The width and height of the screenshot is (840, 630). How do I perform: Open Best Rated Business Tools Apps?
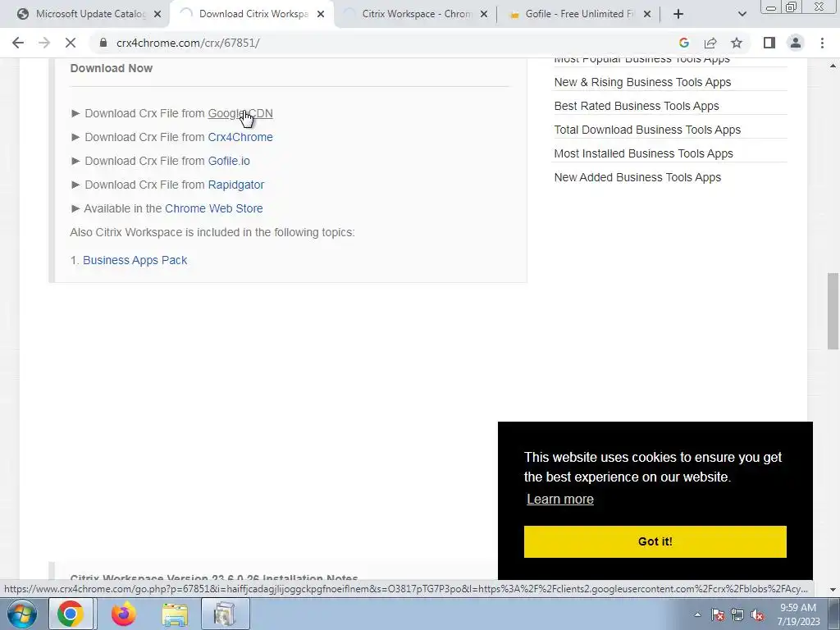(637, 106)
